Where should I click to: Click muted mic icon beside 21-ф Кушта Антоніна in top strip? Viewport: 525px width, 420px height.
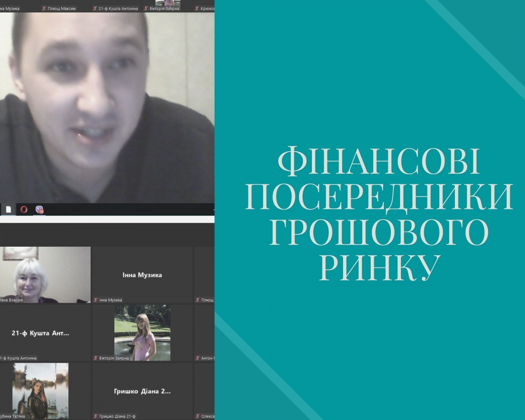pos(95,8)
